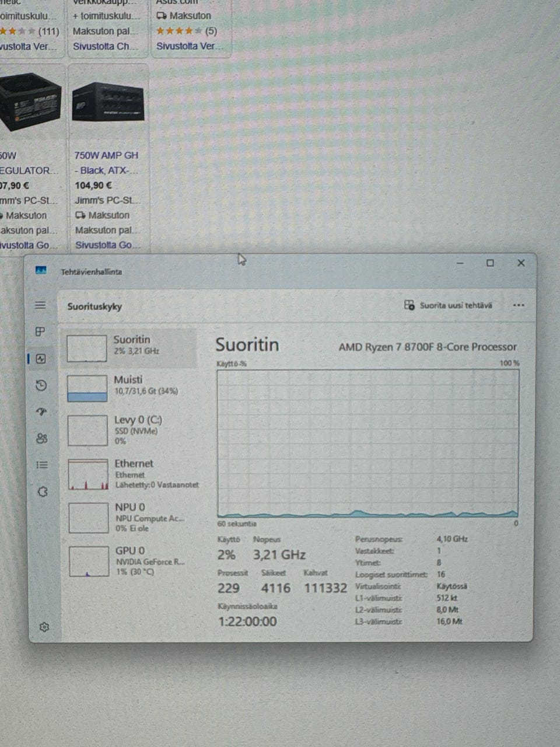This screenshot has width=560, height=747.
Task: Click the AMD Ryzen 7 8700F processor name
Action: point(428,347)
